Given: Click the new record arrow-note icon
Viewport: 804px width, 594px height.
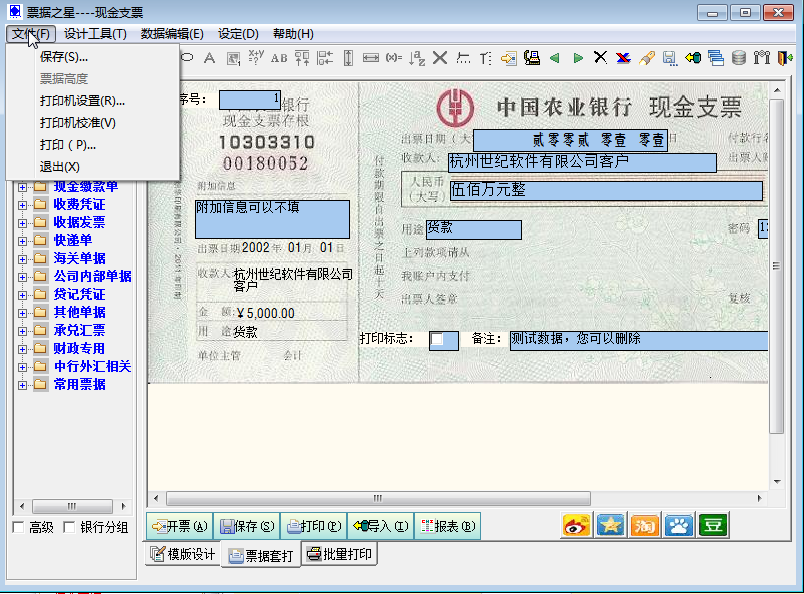Looking at the screenshot, I should coord(509,58).
